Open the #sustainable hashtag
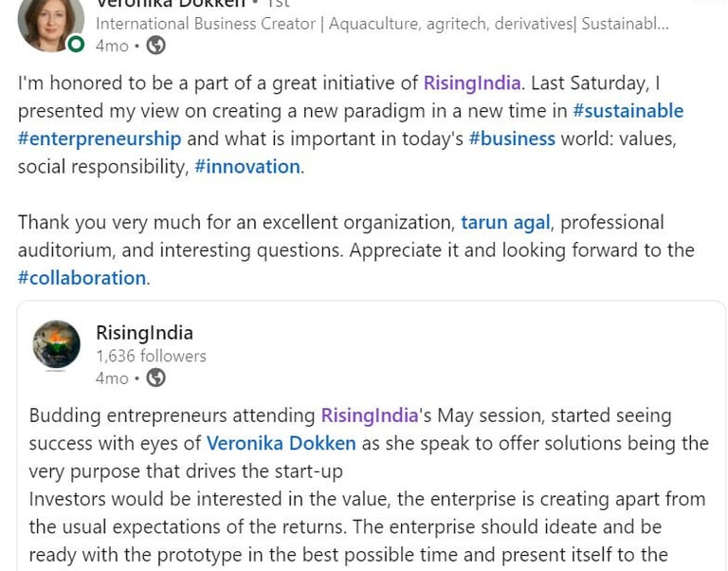The width and height of the screenshot is (728, 571). (x=628, y=110)
